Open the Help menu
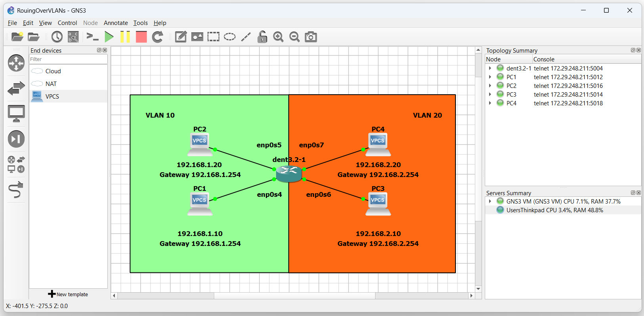Image resolution: width=644 pixels, height=316 pixels. 160,23
